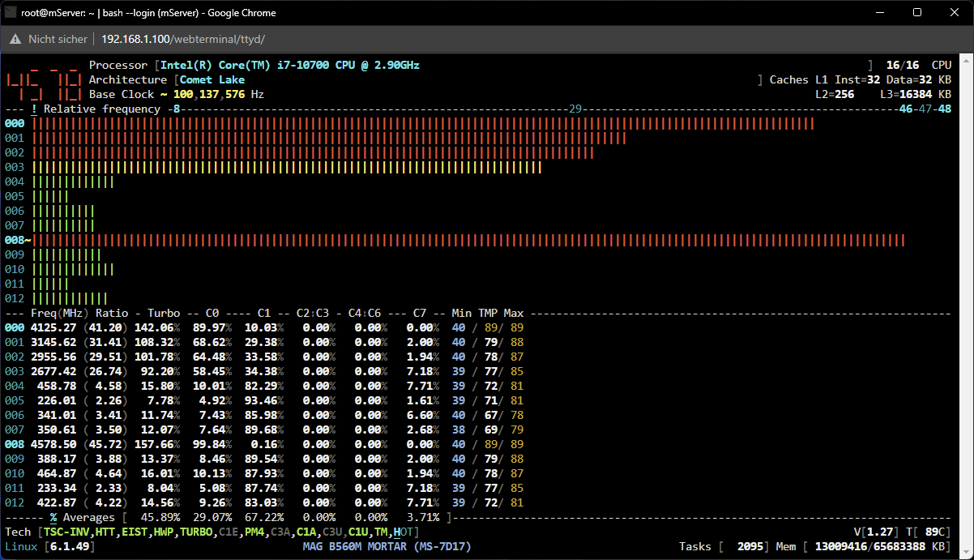Click frequency 4125.27 in row 000
The image size is (974, 560).
coord(53,327)
